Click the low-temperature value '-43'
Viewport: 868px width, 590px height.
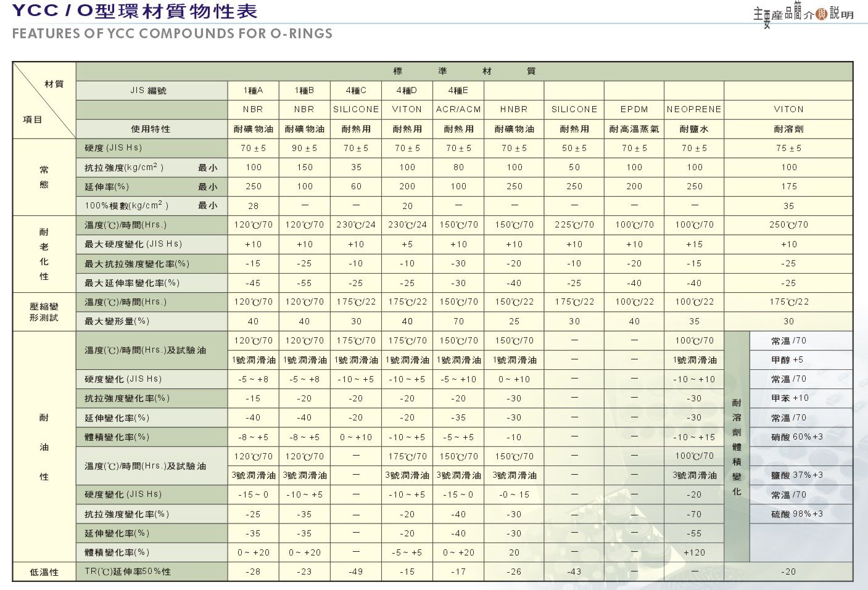pyautogui.click(x=574, y=572)
